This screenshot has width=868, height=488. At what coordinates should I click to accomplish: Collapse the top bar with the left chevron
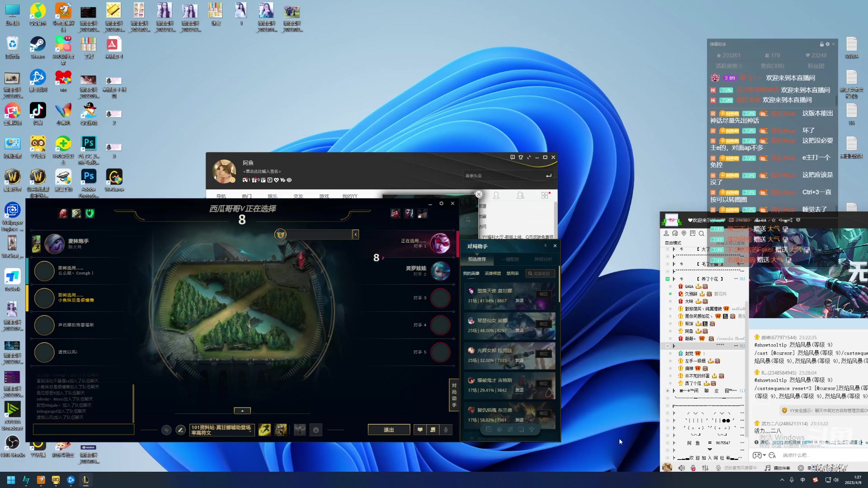point(356,234)
